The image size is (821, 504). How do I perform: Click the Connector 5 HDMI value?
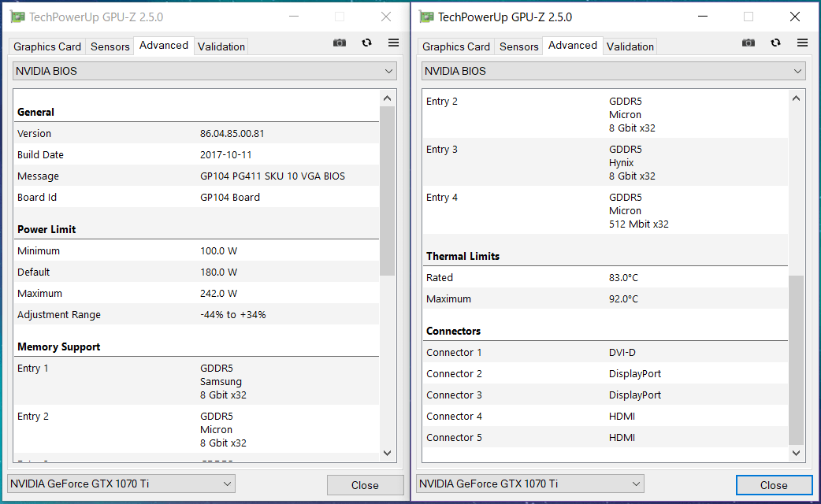(622, 438)
